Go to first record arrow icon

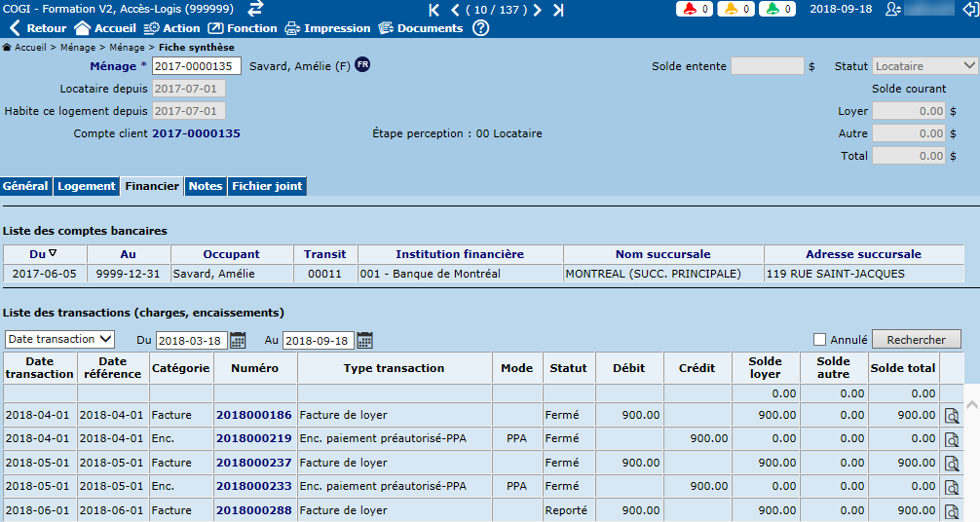point(434,10)
